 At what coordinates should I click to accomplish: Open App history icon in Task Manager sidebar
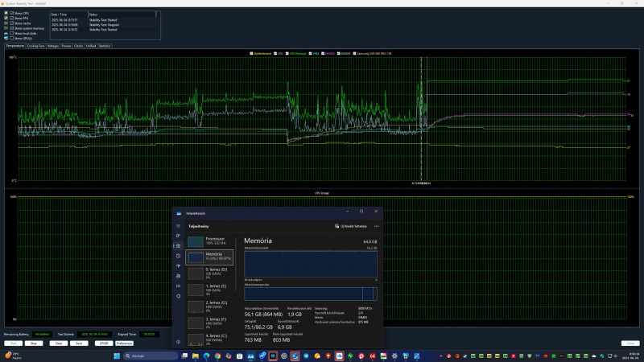point(178,256)
